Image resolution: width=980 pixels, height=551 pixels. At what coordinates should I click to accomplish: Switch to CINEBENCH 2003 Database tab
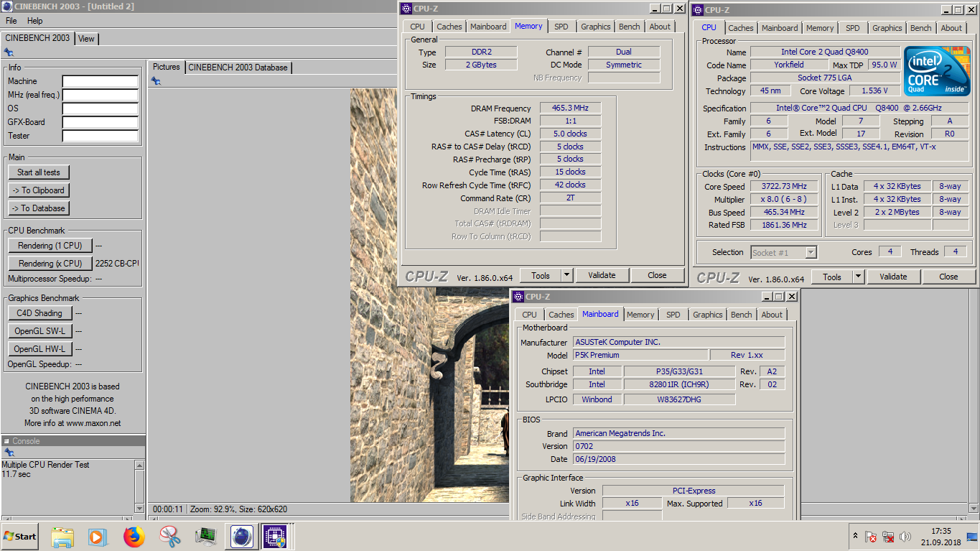tap(238, 68)
